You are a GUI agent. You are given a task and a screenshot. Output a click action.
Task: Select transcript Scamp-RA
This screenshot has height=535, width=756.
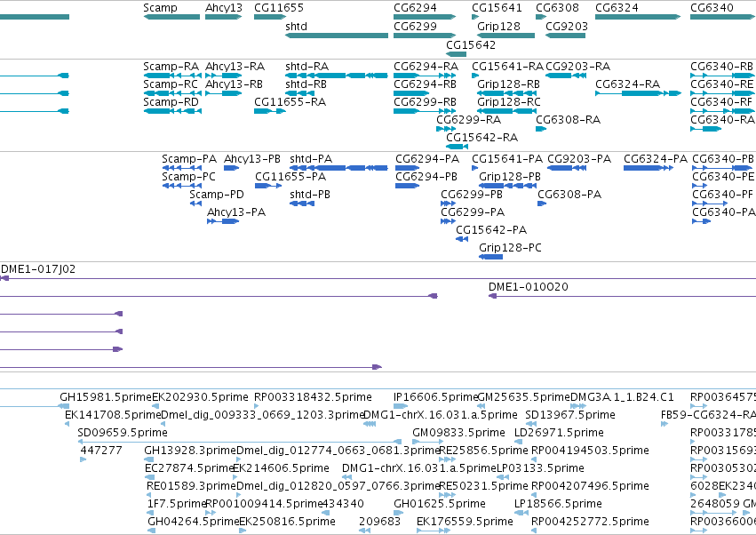tap(171, 67)
